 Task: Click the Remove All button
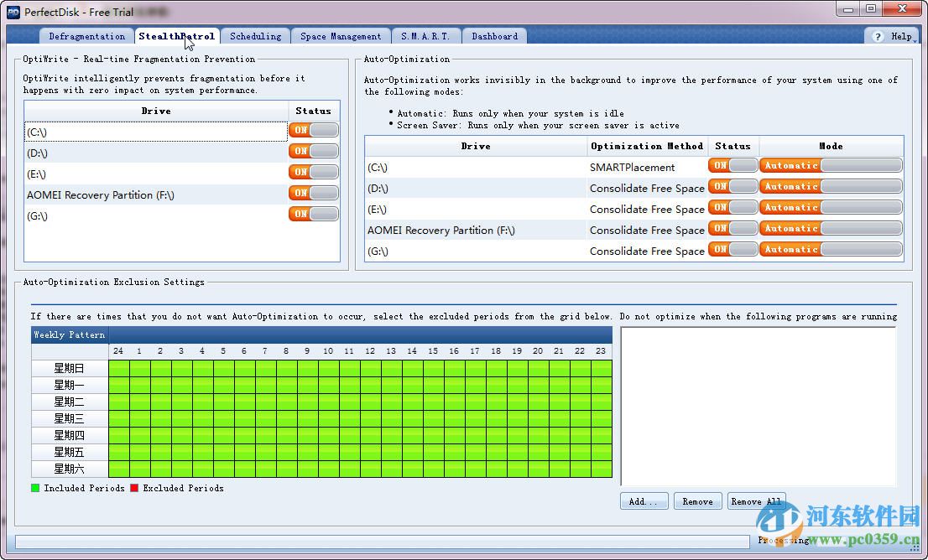756,501
